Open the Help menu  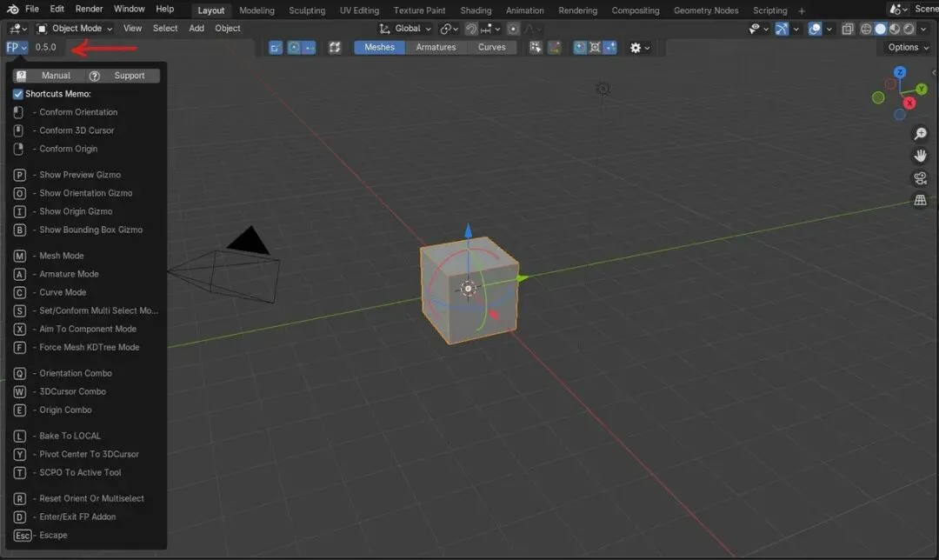click(x=164, y=9)
